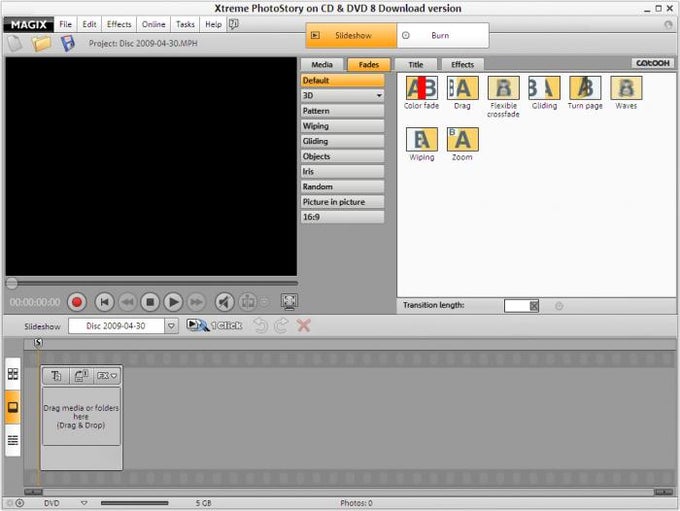Screen dimensions: 680x511
Task: Open the Online menu
Action: pyautogui.click(x=154, y=24)
